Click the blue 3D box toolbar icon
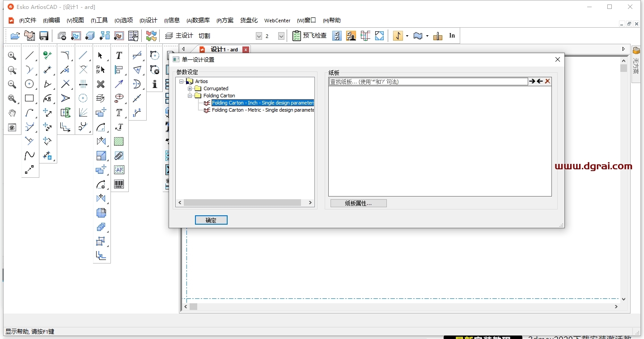The image size is (644, 339). point(90,36)
